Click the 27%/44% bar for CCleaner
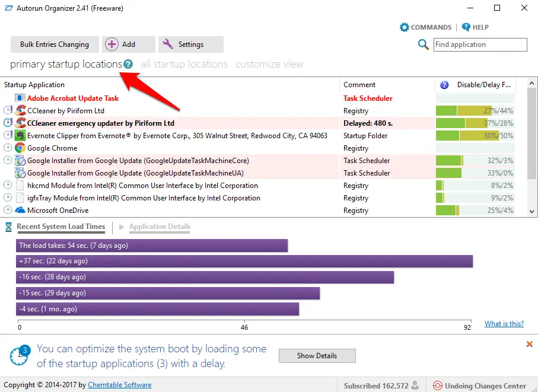Viewport: 538px width, 392px height. pos(475,110)
